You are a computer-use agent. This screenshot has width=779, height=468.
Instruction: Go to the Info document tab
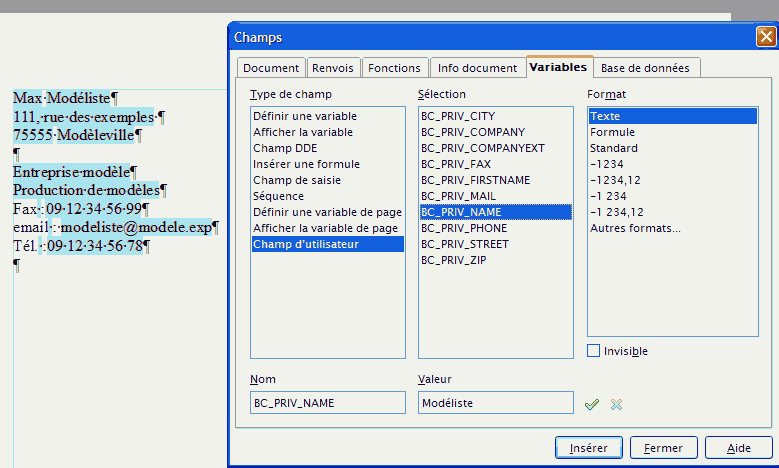pyautogui.click(x=476, y=68)
